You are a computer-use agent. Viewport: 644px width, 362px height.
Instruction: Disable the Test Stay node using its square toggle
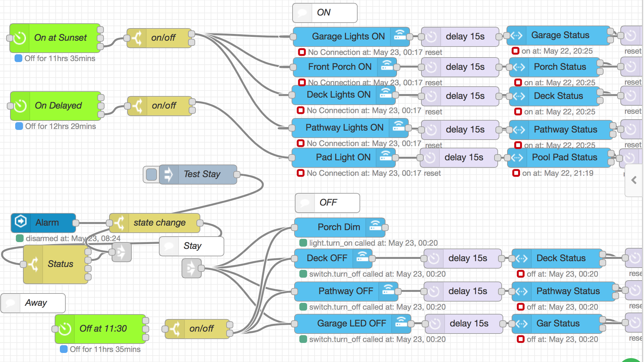tap(151, 174)
